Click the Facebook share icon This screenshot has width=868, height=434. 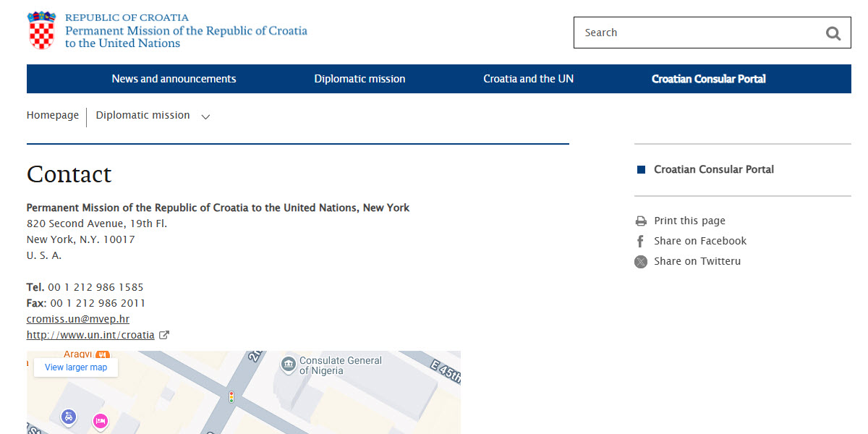coord(641,241)
